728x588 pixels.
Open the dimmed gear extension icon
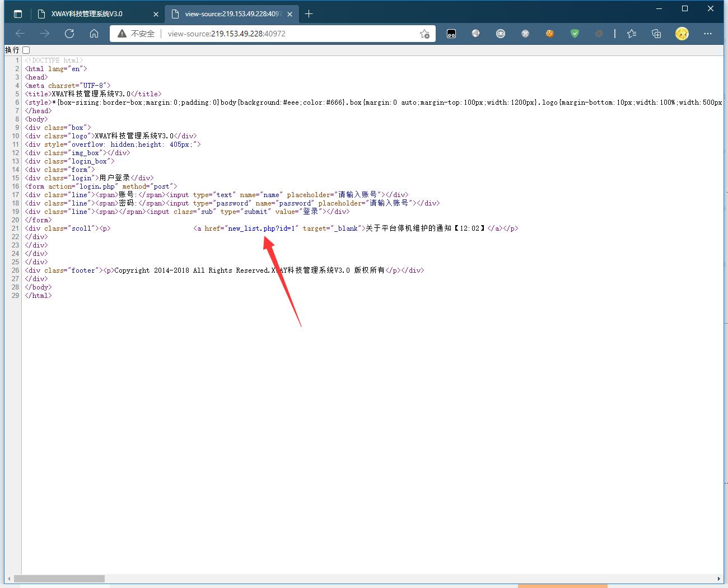(x=599, y=34)
